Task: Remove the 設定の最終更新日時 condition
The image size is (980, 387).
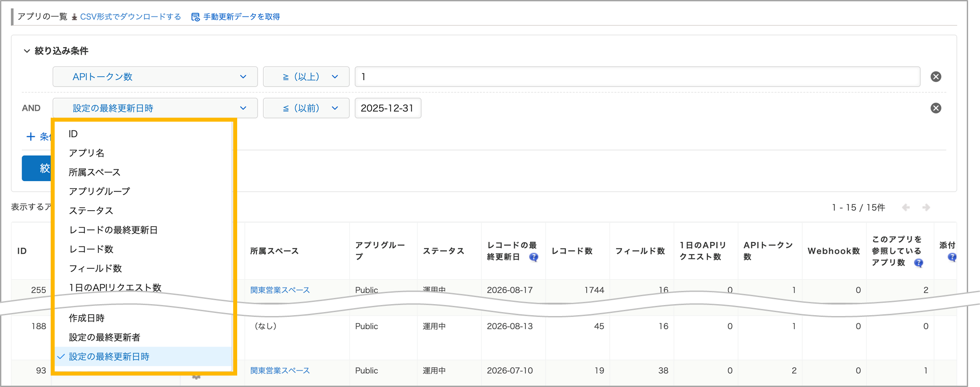Action: (936, 108)
